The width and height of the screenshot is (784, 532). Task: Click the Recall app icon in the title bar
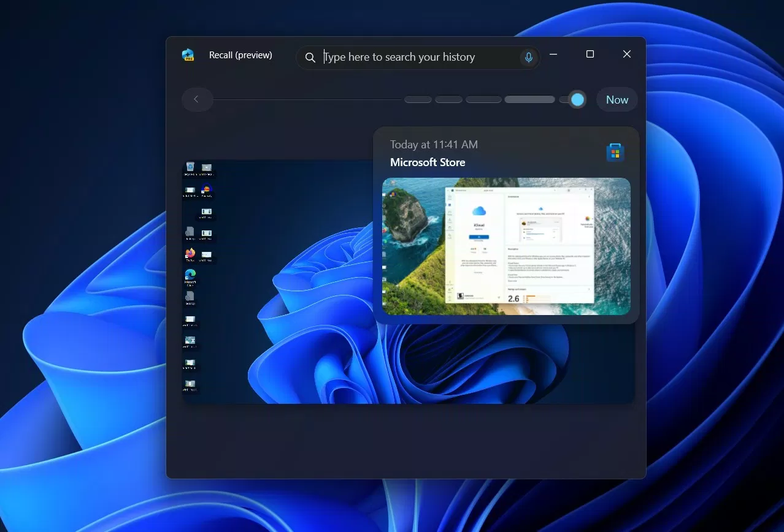click(188, 55)
